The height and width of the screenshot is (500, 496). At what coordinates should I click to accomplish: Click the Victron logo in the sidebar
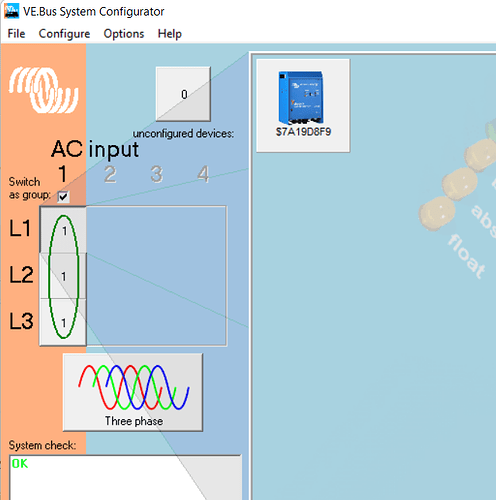pos(44,90)
